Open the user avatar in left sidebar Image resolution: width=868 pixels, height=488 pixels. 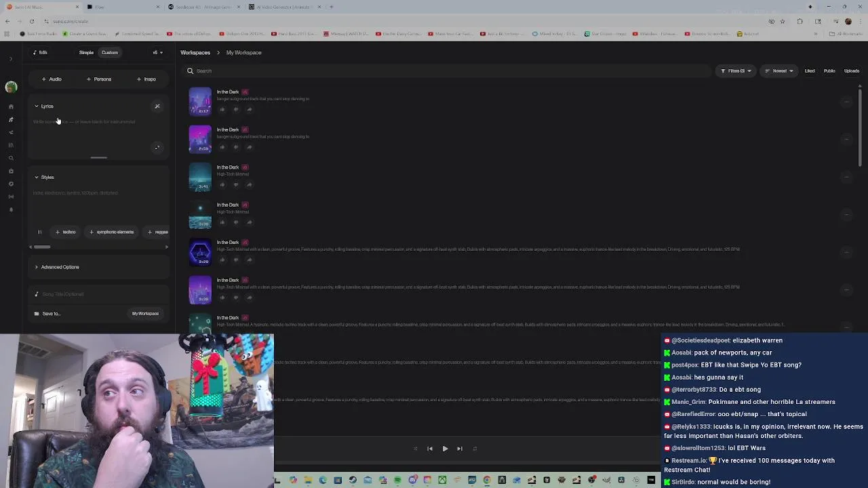tap(11, 87)
